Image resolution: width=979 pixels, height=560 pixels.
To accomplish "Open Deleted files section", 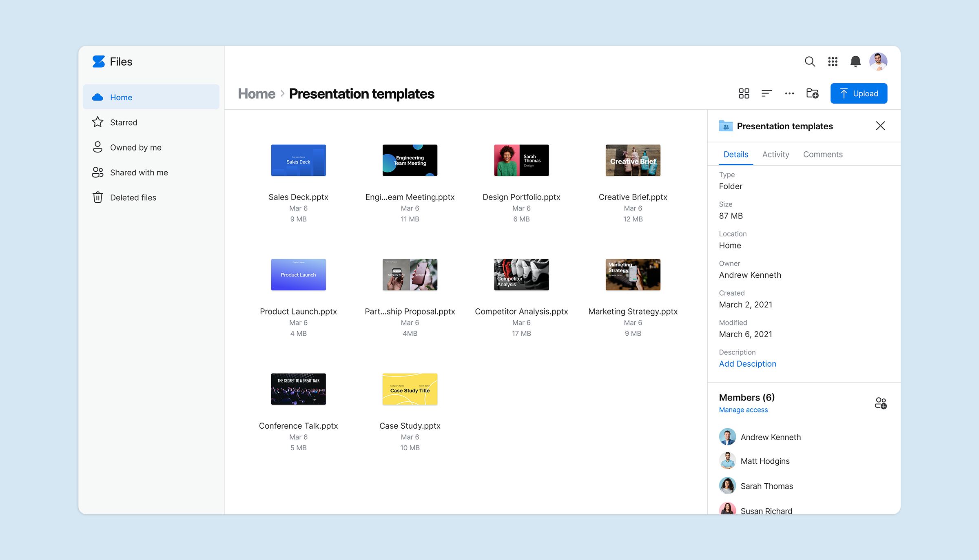I will click(x=151, y=197).
